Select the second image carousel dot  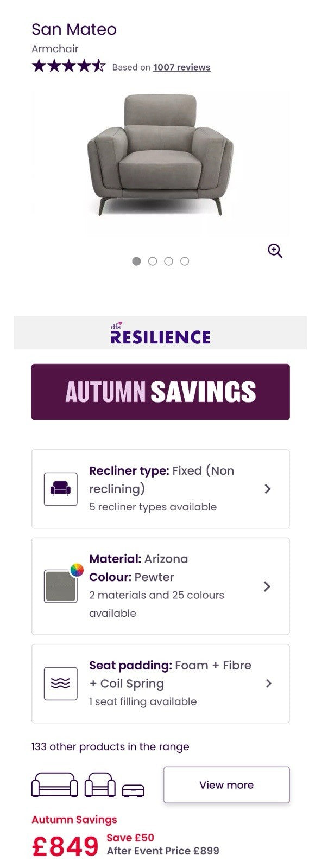[153, 261]
